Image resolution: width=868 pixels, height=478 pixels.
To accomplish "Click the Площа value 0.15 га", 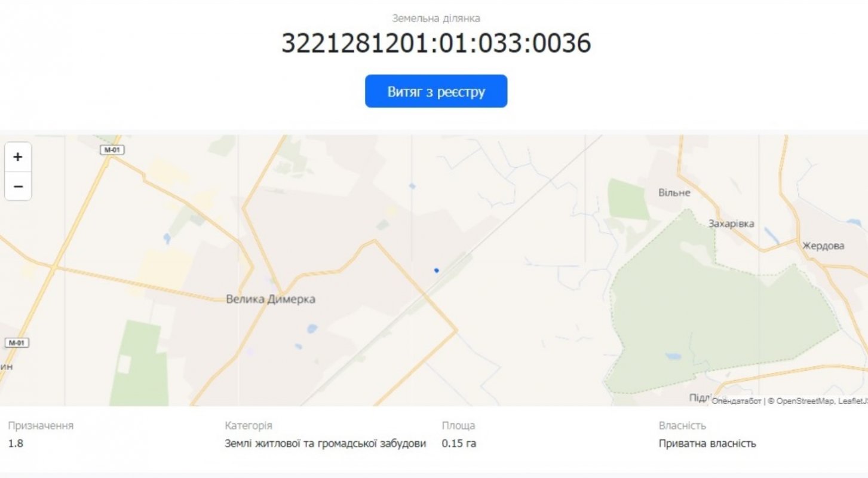I will [x=459, y=443].
